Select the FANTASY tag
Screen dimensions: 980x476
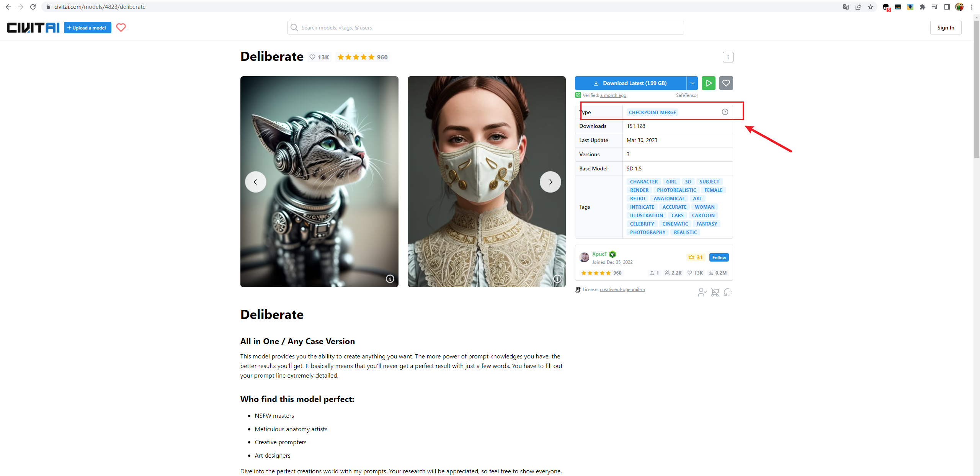tap(707, 224)
